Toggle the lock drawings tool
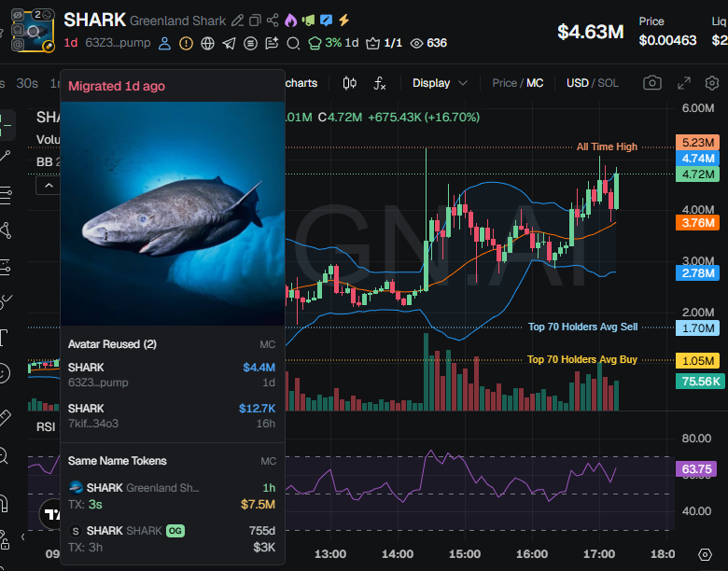Image resolution: width=728 pixels, height=571 pixels. (4, 539)
